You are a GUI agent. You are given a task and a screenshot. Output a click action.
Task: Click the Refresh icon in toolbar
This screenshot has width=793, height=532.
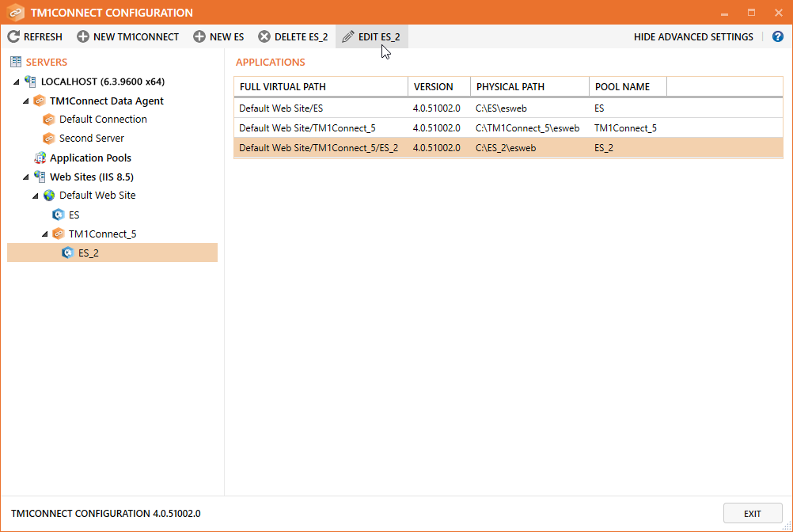click(x=13, y=37)
